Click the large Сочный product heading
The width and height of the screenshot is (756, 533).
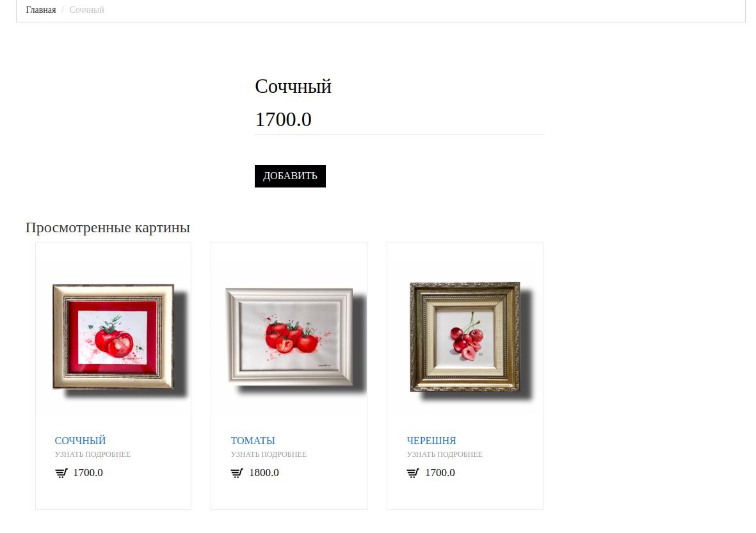[x=293, y=87]
